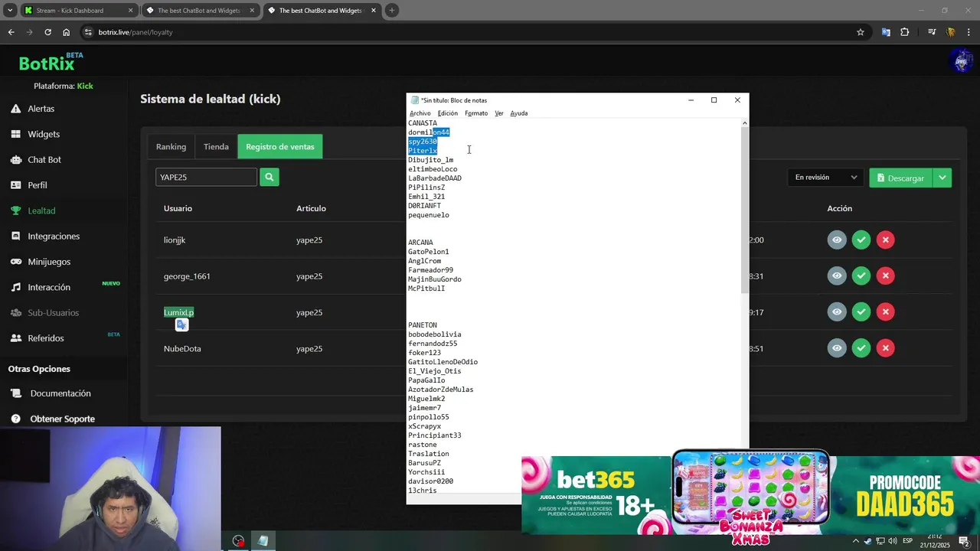Click Notepad vertical scrollbar thumb
980x551 pixels.
coord(745,210)
